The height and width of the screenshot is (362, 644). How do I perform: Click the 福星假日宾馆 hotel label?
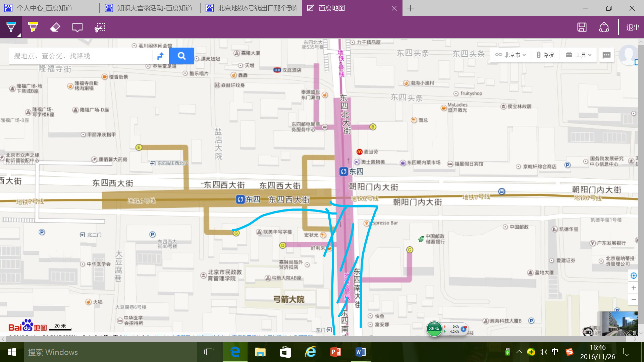click(469, 164)
